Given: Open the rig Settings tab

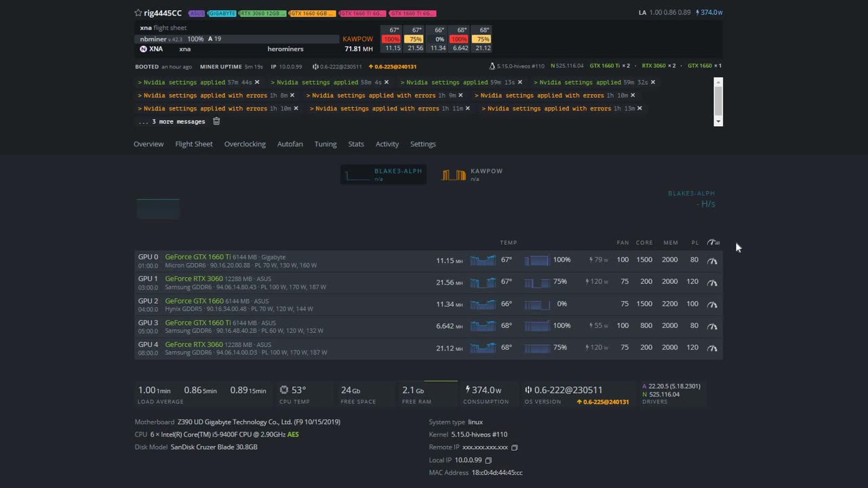Looking at the screenshot, I should click(x=423, y=144).
